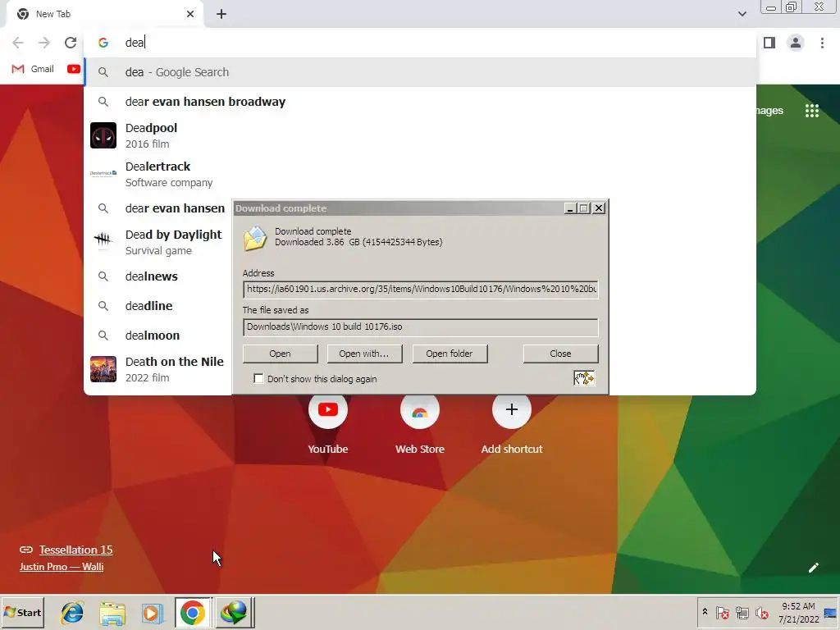
Task: Open the Tessellation 15 link
Action: point(75,550)
